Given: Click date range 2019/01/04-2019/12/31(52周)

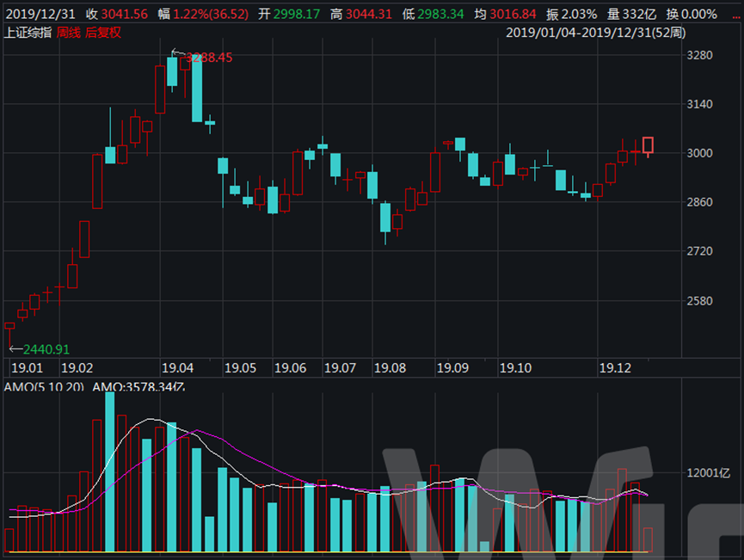Looking at the screenshot, I should coord(595,33).
